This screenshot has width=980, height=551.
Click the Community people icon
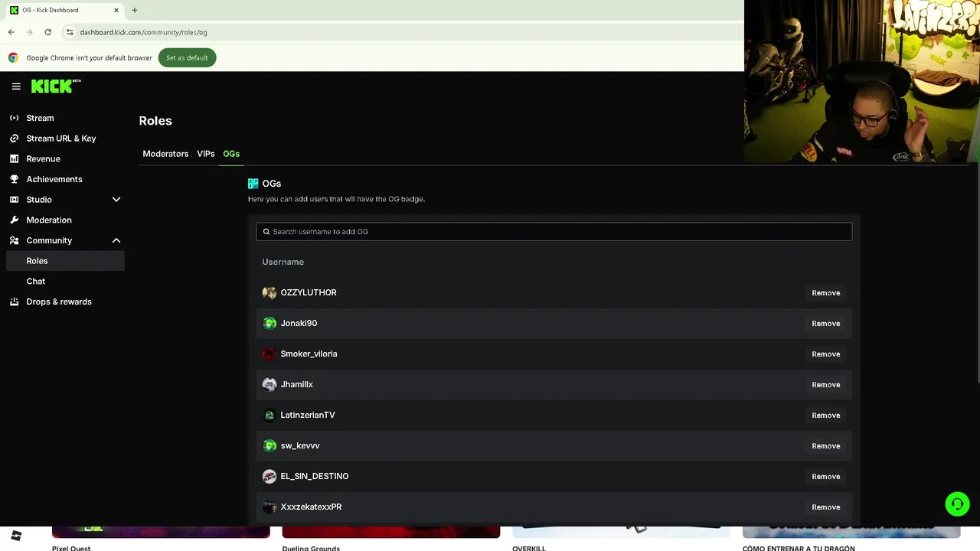(14, 240)
